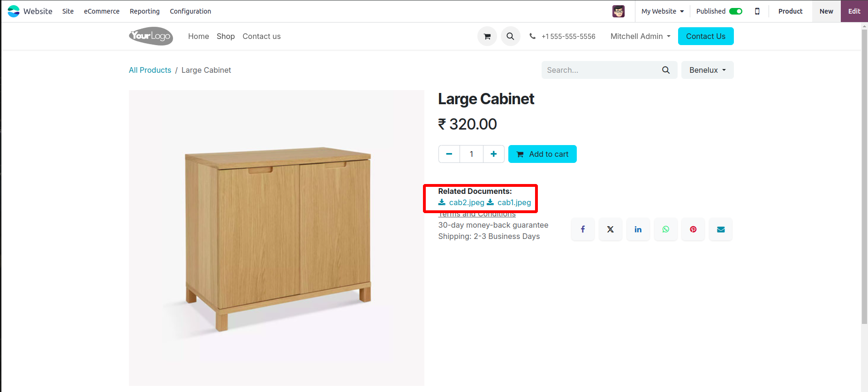Share product on Facebook
Viewport: 868px width, 392px height.
pyautogui.click(x=583, y=229)
